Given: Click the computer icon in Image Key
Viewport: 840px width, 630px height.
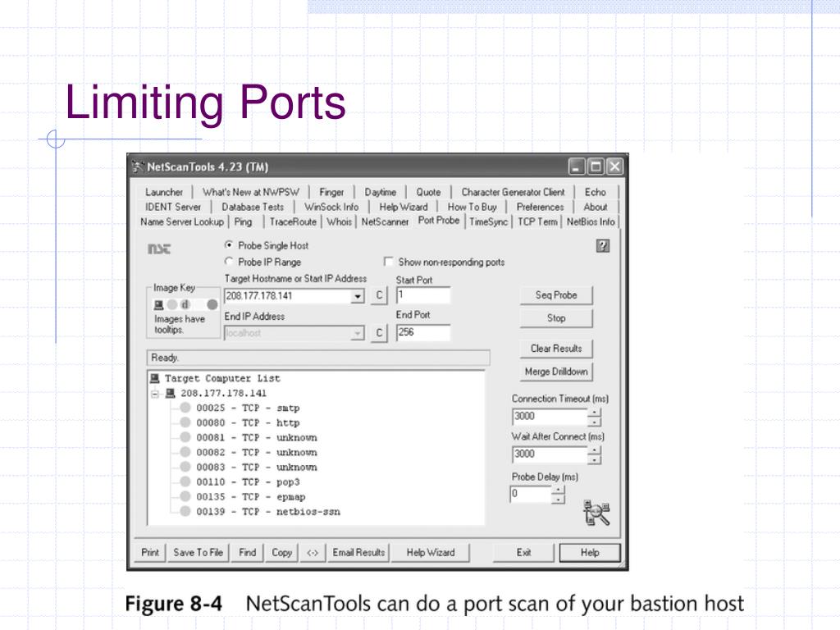Looking at the screenshot, I should (158, 305).
